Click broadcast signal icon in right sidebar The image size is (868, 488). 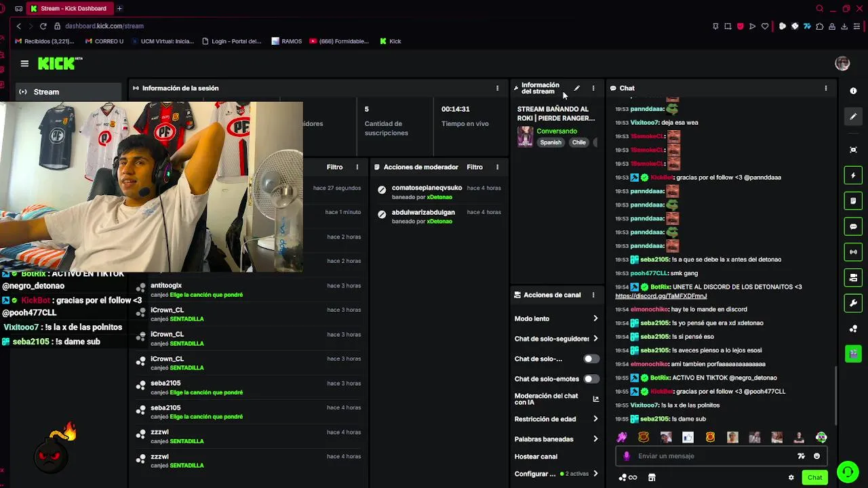[x=853, y=252]
